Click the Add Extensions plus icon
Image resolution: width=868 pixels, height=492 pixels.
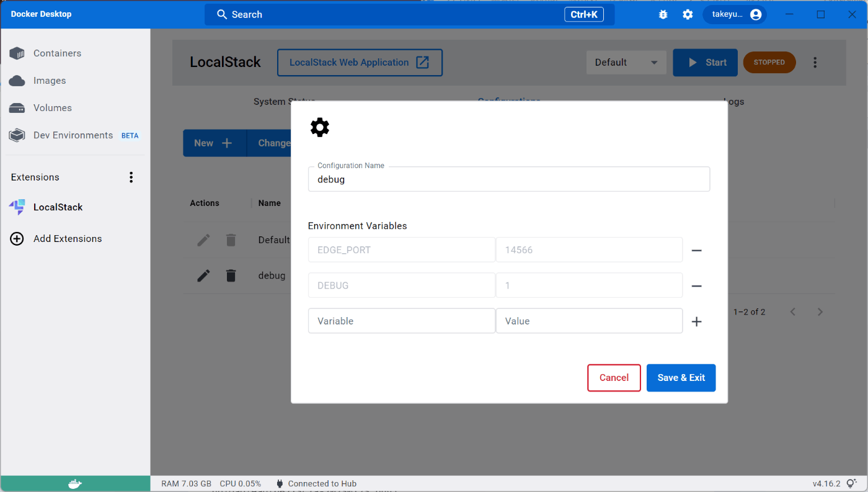(x=17, y=239)
